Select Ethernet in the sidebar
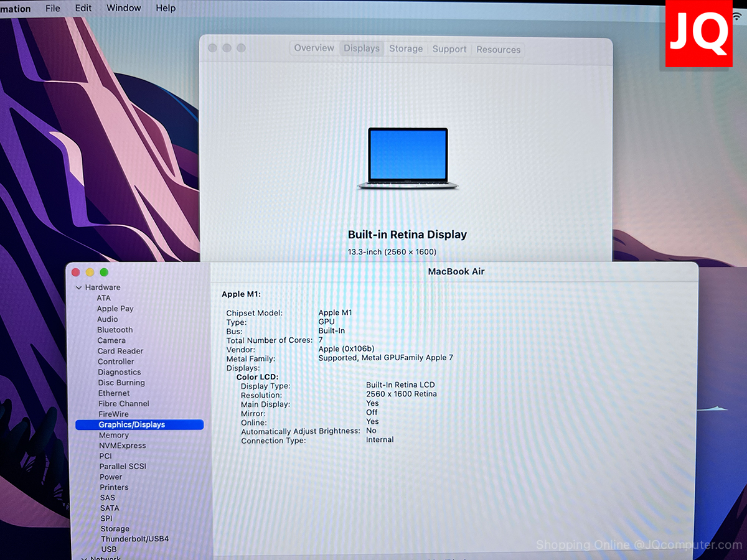This screenshot has width=747, height=560. 114,393
